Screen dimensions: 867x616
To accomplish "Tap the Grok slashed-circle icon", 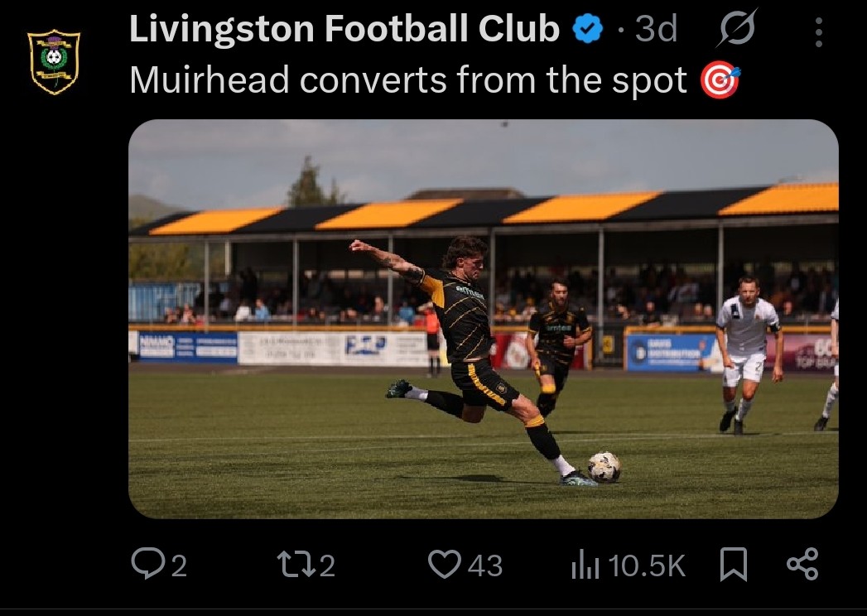I will pos(736,31).
